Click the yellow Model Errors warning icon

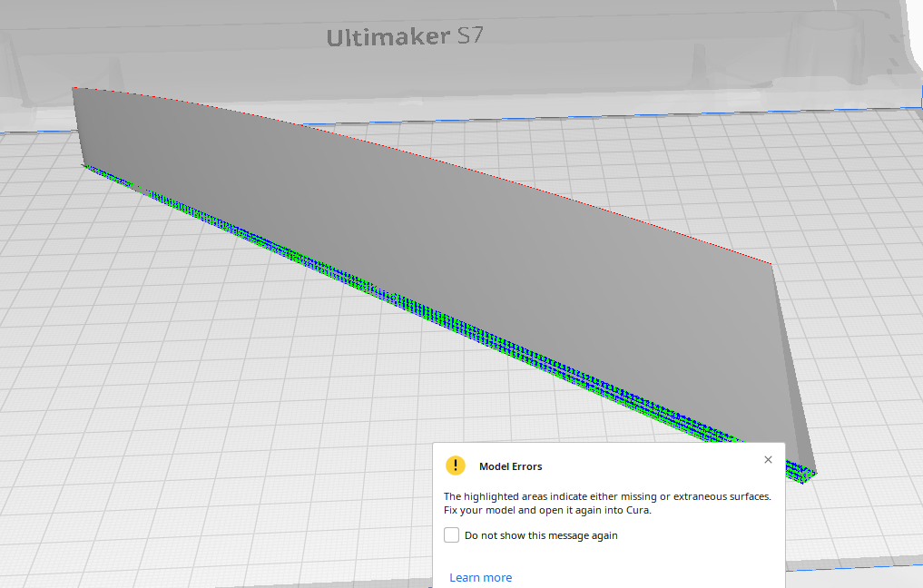[455, 465]
